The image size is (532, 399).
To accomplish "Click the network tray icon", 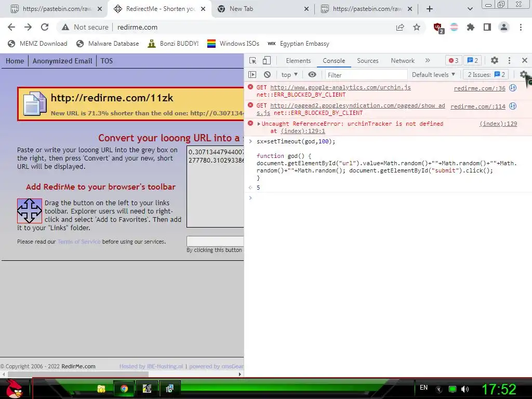I will click(453, 389).
